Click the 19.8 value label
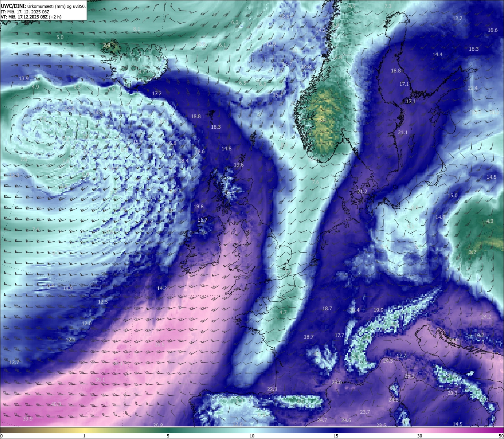The width and height of the screenshot is (504, 439). click(x=198, y=207)
